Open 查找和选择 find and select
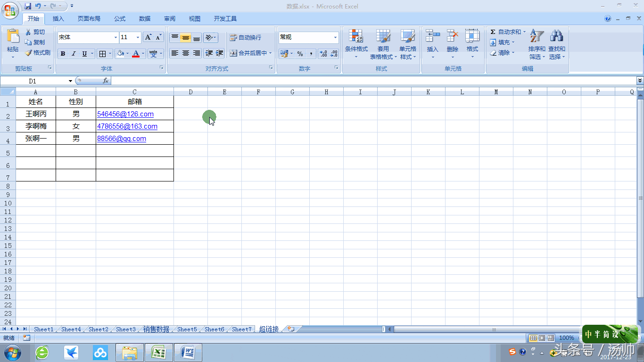Image resolution: width=644 pixels, height=362 pixels. click(556, 44)
